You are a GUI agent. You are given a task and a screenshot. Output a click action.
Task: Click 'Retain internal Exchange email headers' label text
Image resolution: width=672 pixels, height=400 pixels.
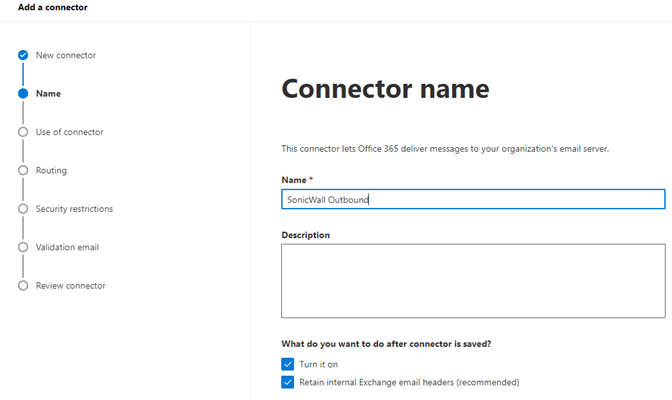[x=409, y=382]
